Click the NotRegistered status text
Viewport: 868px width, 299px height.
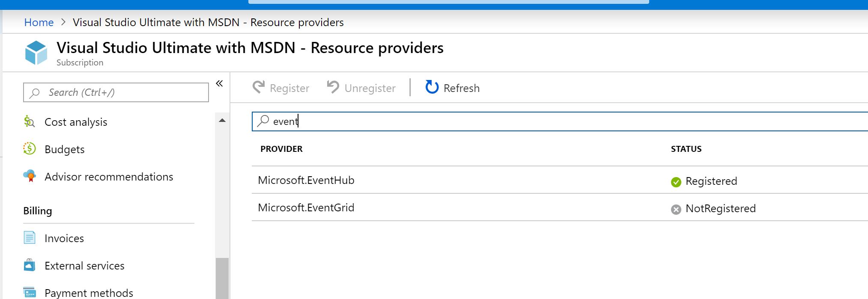point(721,208)
